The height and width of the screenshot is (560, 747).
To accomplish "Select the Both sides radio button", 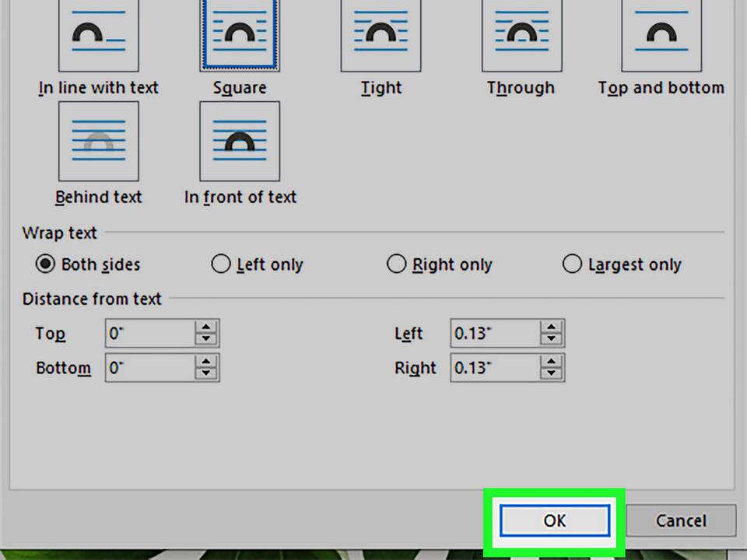I will (x=45, y=264).
